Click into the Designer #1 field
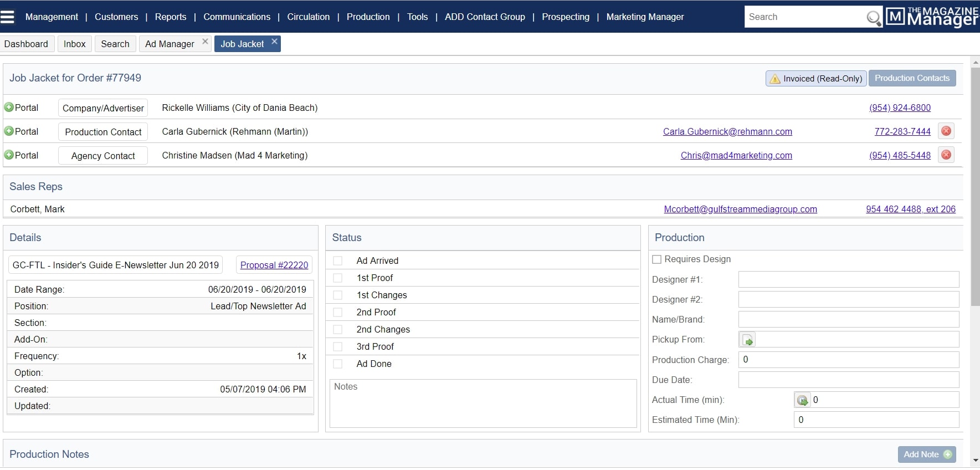 coord(848,279)
